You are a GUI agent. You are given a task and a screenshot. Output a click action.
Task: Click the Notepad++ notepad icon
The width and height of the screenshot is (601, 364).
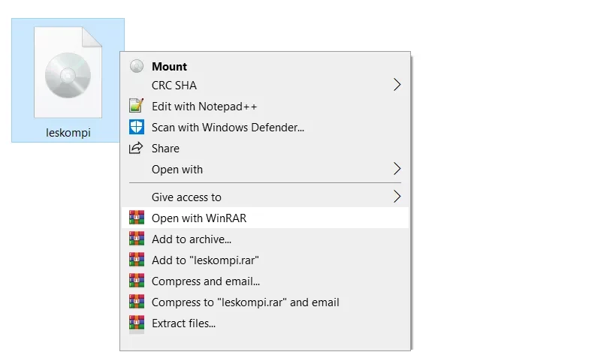coord(137,106)
